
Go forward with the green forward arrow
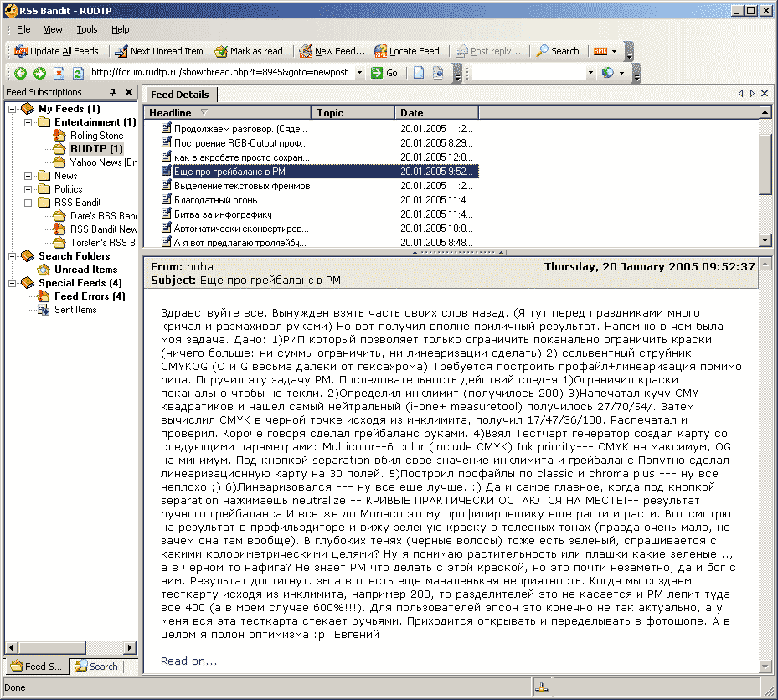pyautogui.click(x=39, y=73)
